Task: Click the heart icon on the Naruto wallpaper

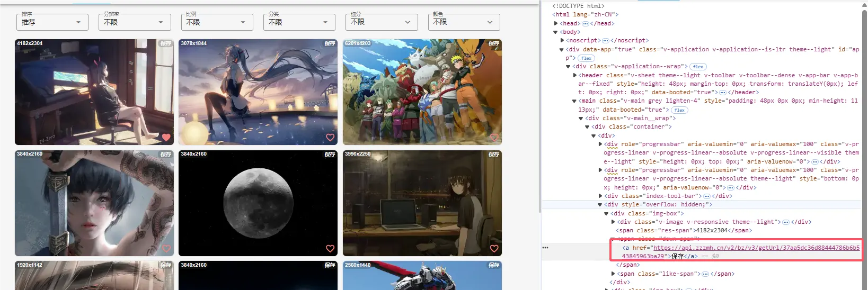Action: tap(494, 138)
